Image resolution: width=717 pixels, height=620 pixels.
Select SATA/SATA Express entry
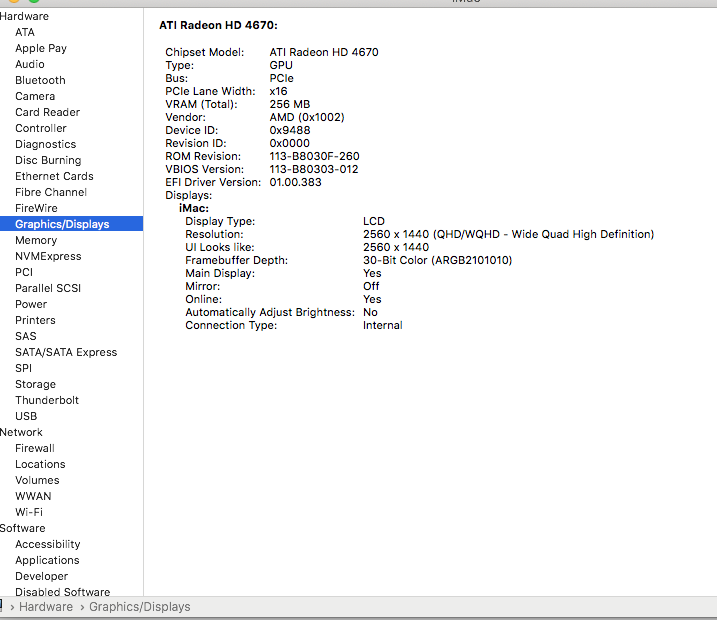pos(66,352)
